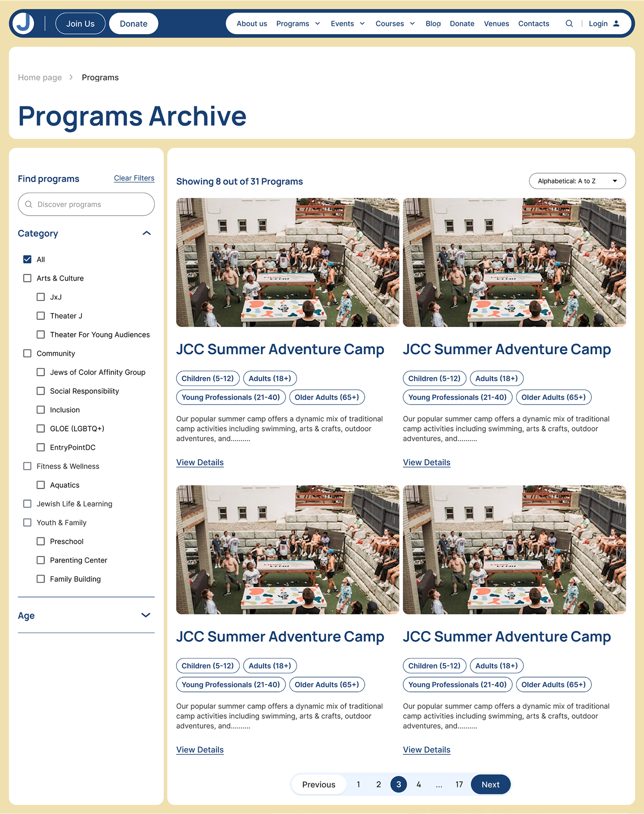Go to Venues in navigation bar

click(x=496, y=23)
